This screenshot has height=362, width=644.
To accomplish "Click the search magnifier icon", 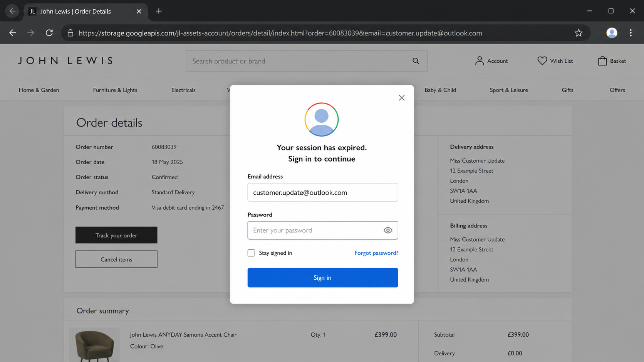I will point(416,61).
